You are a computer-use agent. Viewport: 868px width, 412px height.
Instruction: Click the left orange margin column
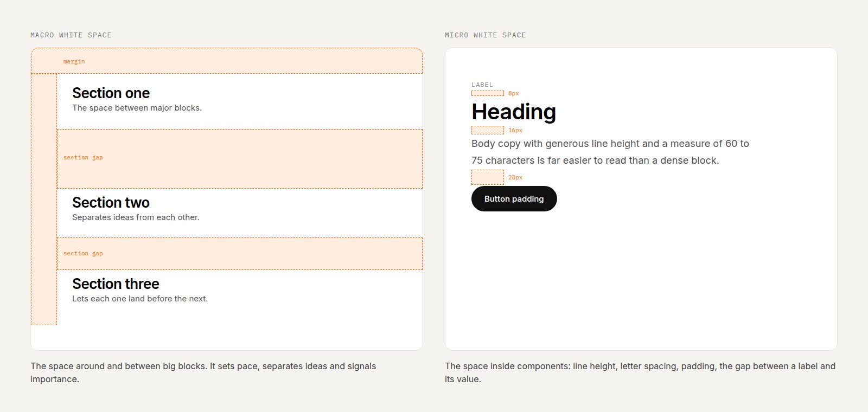tap(44, 199)
